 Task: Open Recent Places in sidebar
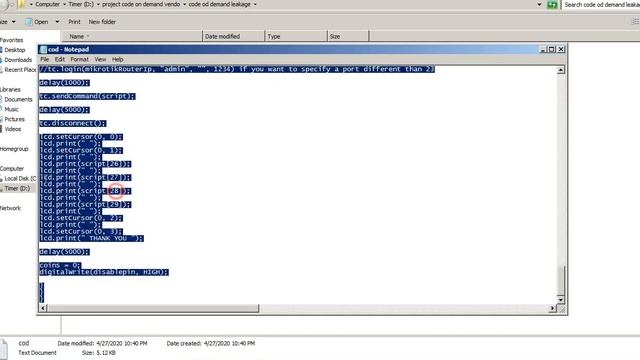20,70
